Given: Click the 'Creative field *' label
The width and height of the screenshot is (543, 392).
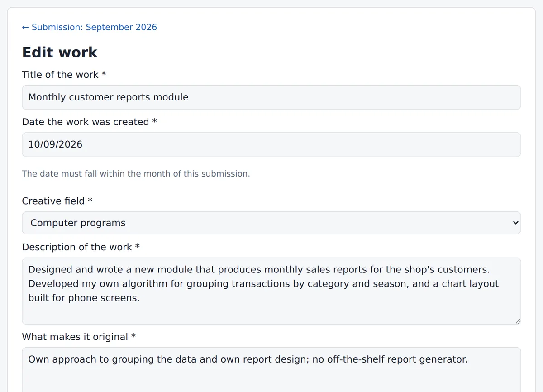Looking at the screenshot, I should (57, 201).
